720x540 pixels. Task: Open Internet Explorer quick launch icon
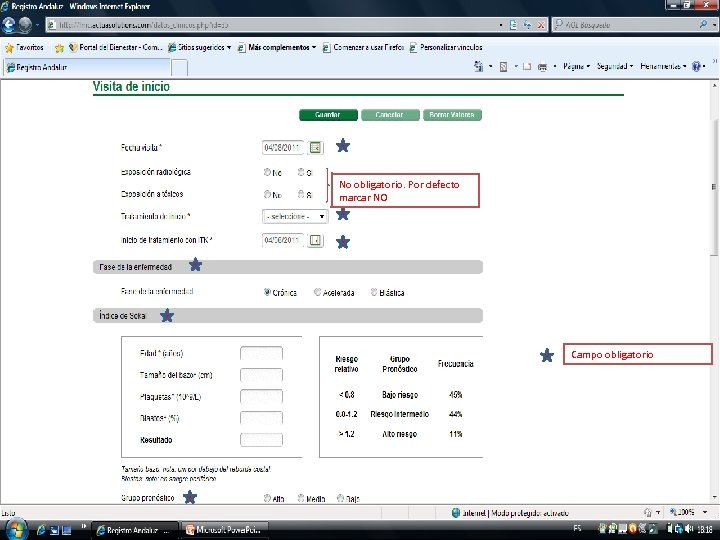[x=41, y=530]
